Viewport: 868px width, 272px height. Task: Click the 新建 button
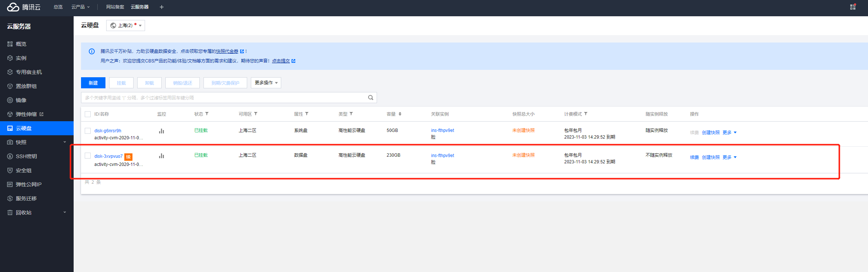[93, 83]
